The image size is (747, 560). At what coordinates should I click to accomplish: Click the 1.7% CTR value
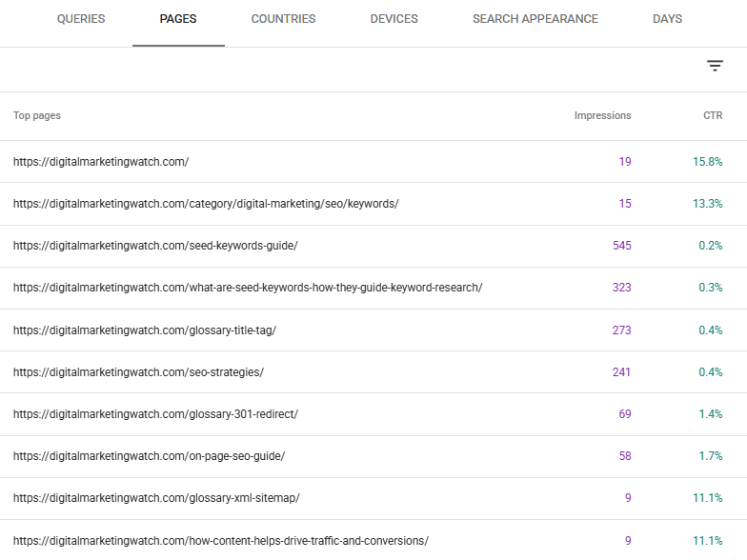[x=711, y=456]
